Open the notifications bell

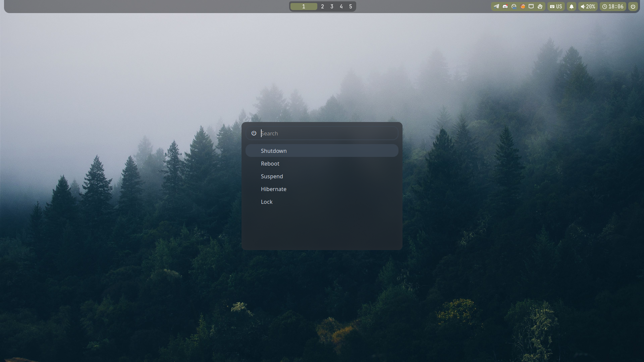pyautogui.click(x=572, y=6)
